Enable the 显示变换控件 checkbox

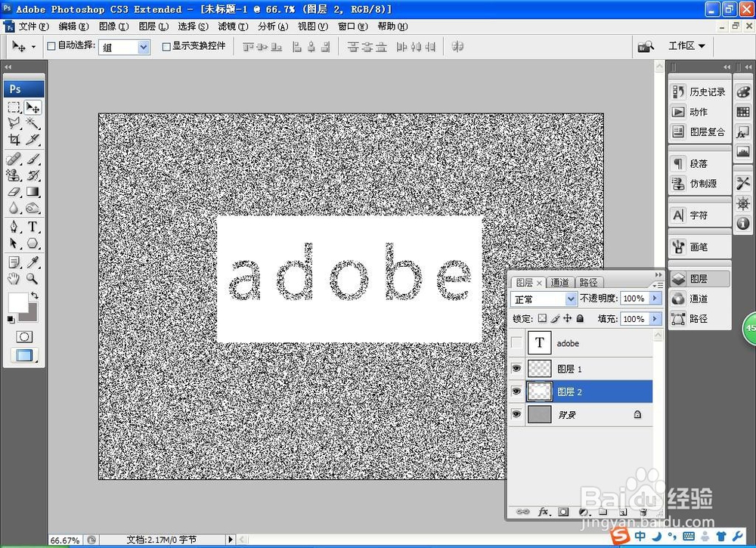[166, 46]
